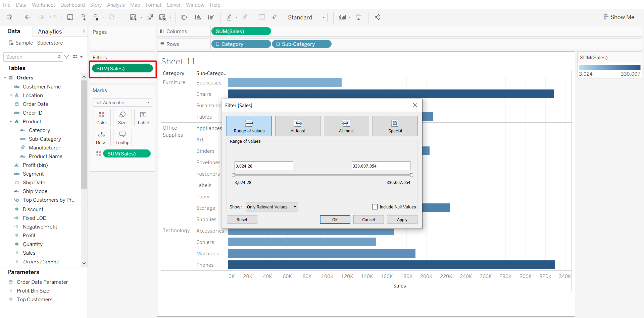Click the Clear Sheet icon

pos(163,17)
